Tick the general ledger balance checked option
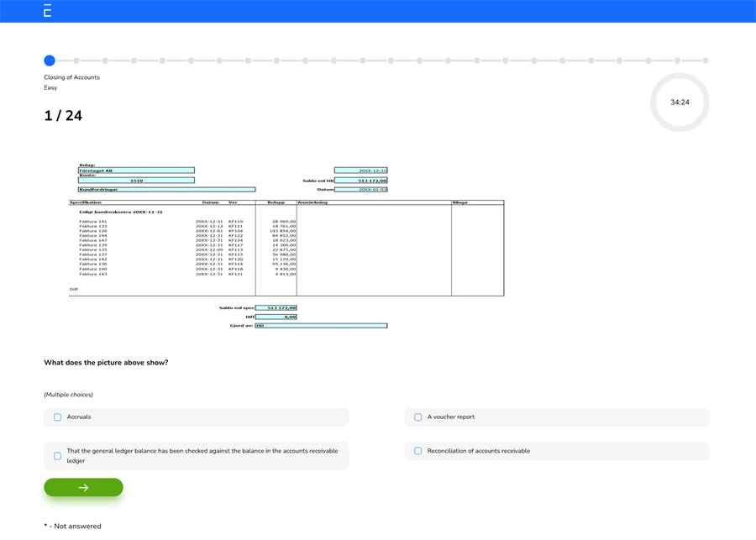The width and height of the screenshot is (756, 540). [x=57, y=456]
